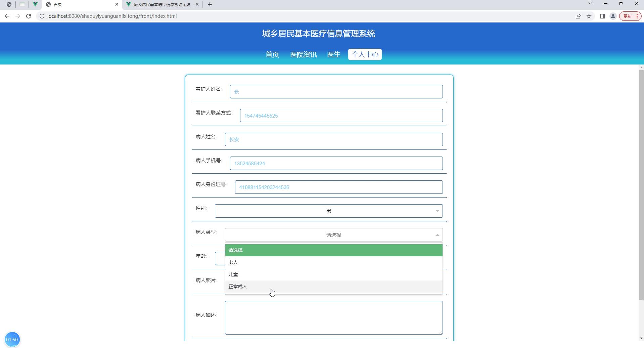Click the blue 01:50 timer bubble

click(12, 339)
